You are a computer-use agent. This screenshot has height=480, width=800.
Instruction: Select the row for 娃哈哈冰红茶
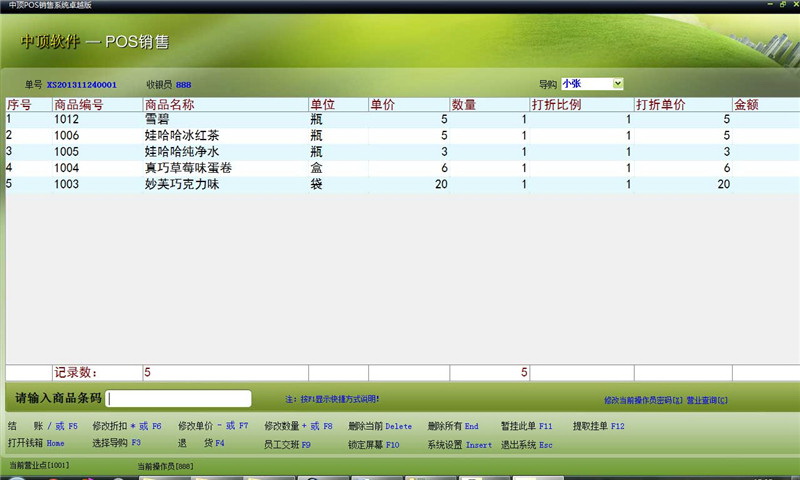click(403, 136)
